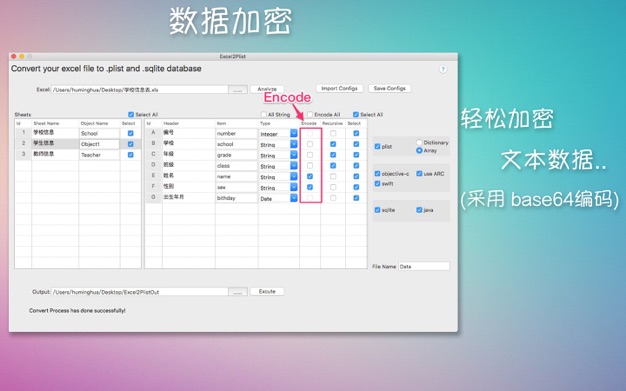
Task: Toggle the plist output checkbox
Action: pos(377,147)
